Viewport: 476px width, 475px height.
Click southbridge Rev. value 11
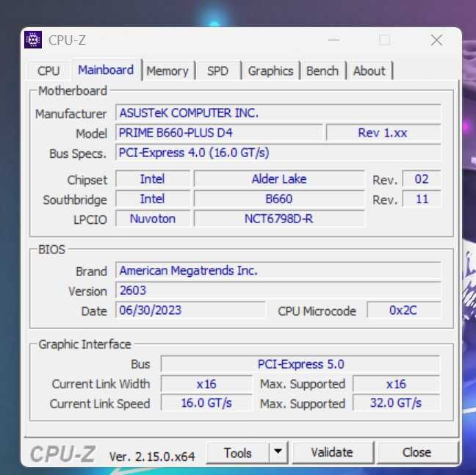pyautogui.click(x=422, y=199)
